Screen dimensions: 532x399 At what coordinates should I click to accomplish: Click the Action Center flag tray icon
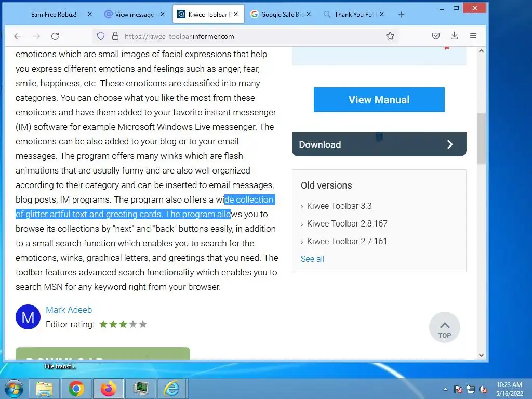click(x=458, y=389)
